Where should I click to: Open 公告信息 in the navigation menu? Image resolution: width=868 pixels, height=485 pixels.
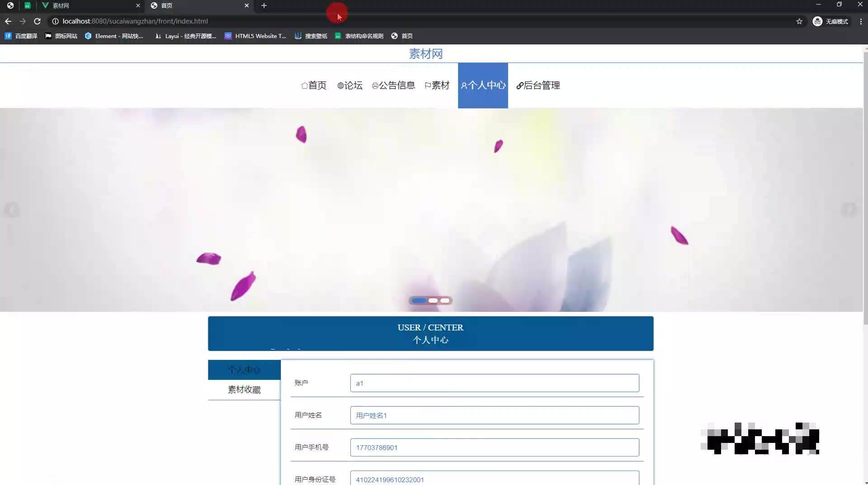[x=393, y=85]
